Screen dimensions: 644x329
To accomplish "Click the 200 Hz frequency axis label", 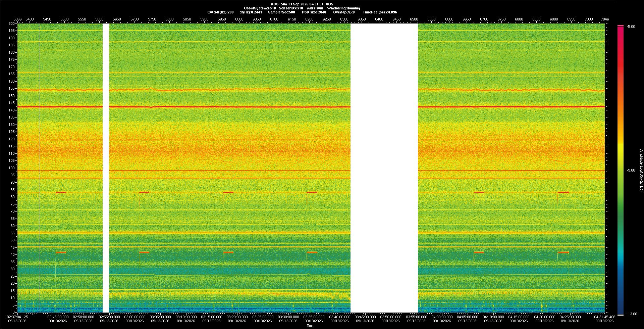I will 12,23.
